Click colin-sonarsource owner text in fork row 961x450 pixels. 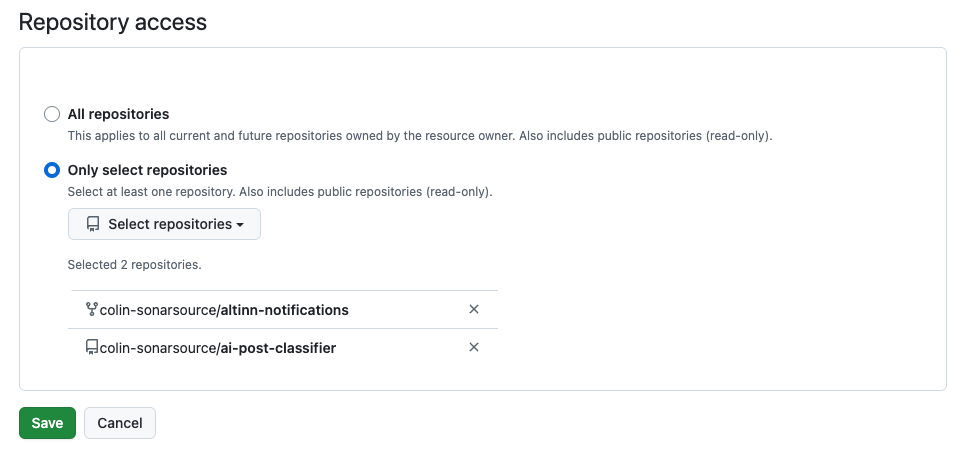156,310
